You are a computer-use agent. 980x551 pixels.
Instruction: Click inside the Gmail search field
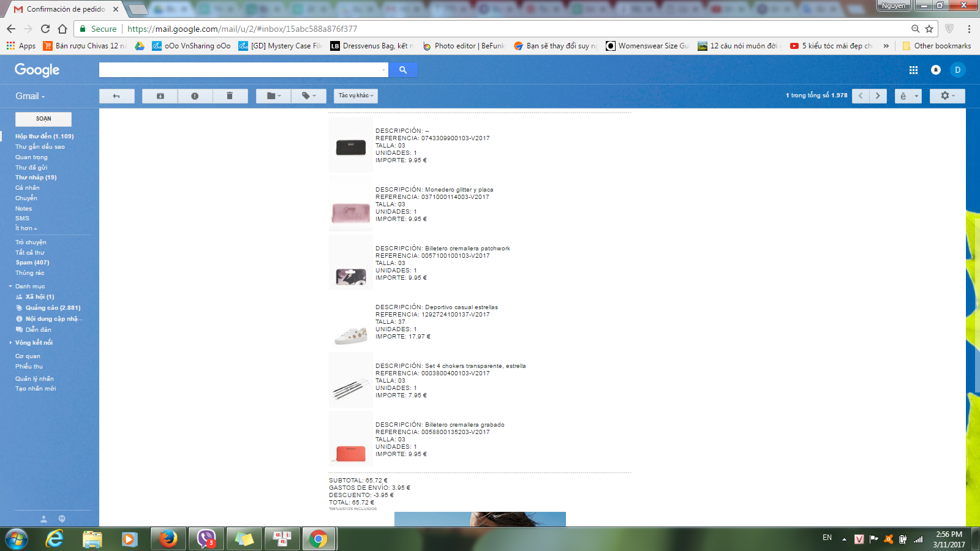click(x=242, y=70)
